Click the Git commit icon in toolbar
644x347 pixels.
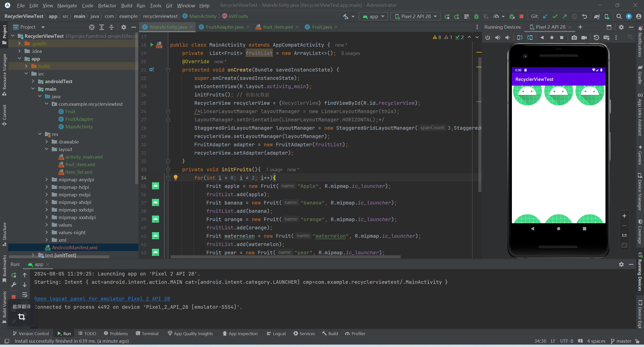[554, 17]
